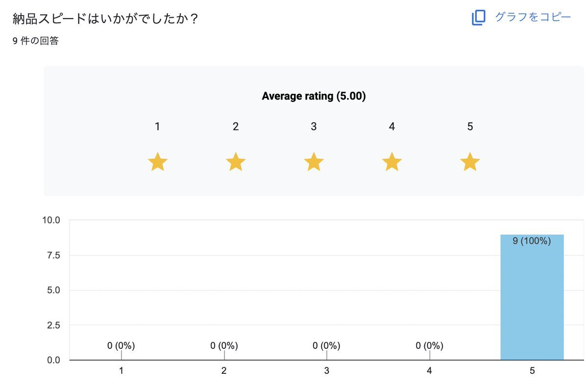Click the question title 納品スピードはいかがでしたか？

[106, 19]
